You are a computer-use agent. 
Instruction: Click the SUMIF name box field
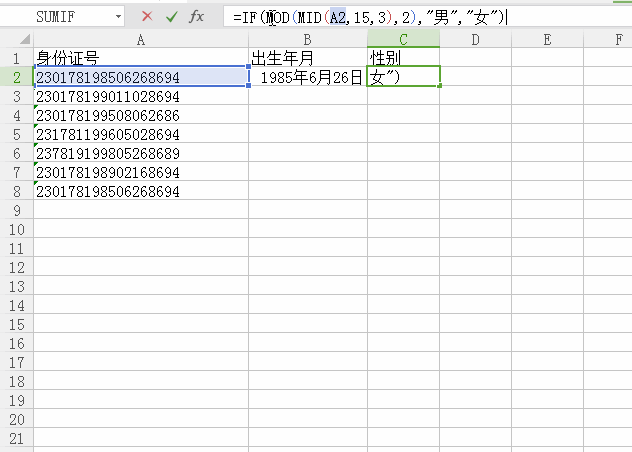(x=56, y=17)
